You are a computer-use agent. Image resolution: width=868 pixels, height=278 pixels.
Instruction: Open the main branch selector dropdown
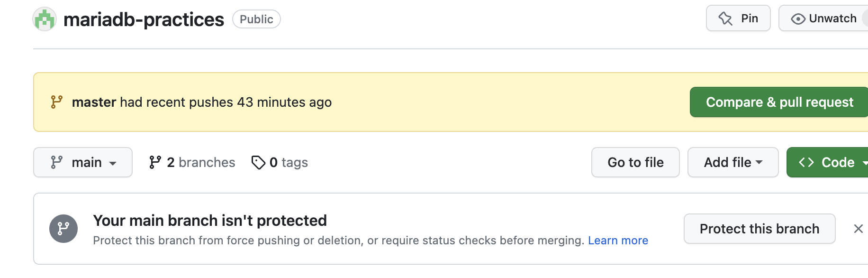click(83, 162)
